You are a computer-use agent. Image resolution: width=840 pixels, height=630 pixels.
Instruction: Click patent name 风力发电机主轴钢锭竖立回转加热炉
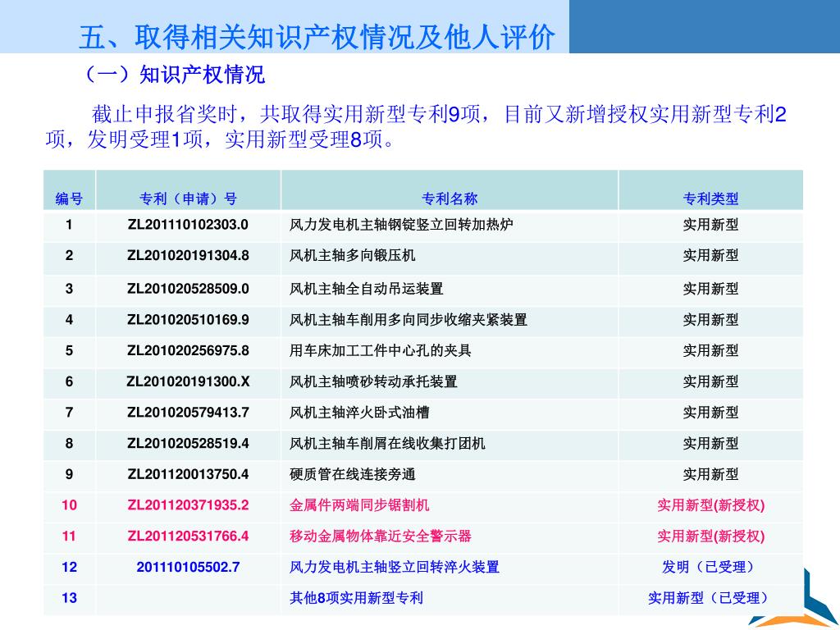tap(401, 225)
